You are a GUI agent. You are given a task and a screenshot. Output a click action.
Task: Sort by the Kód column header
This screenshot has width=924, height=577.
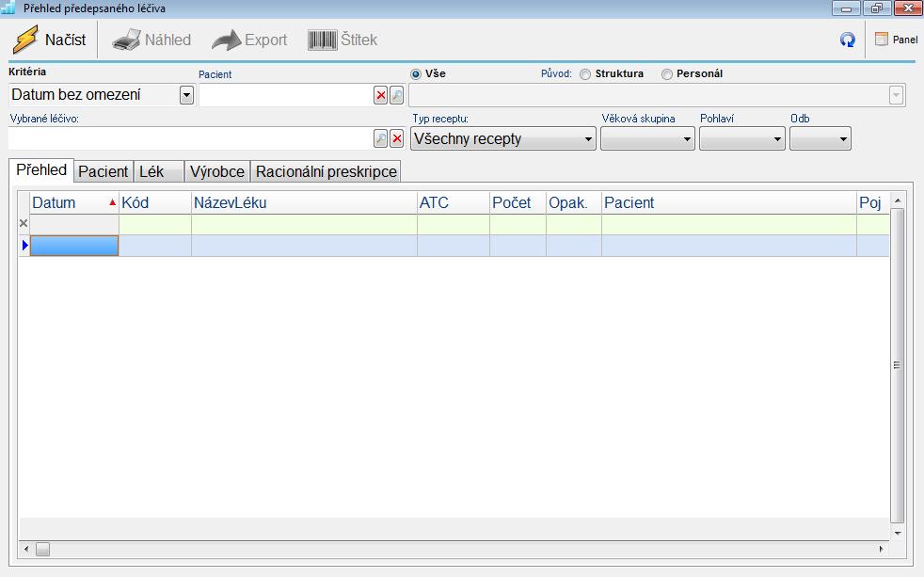pyautogui.click(x=155, y=202)
